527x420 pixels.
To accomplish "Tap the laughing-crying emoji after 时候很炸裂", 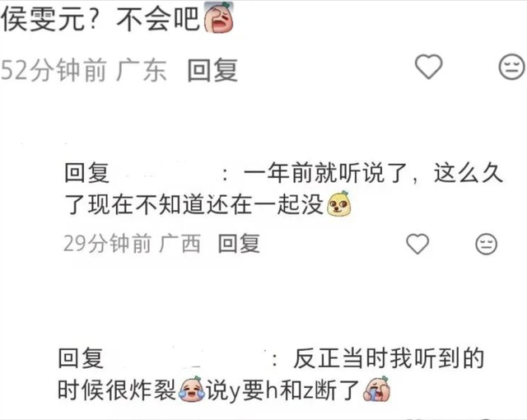I will click(192, 389).
